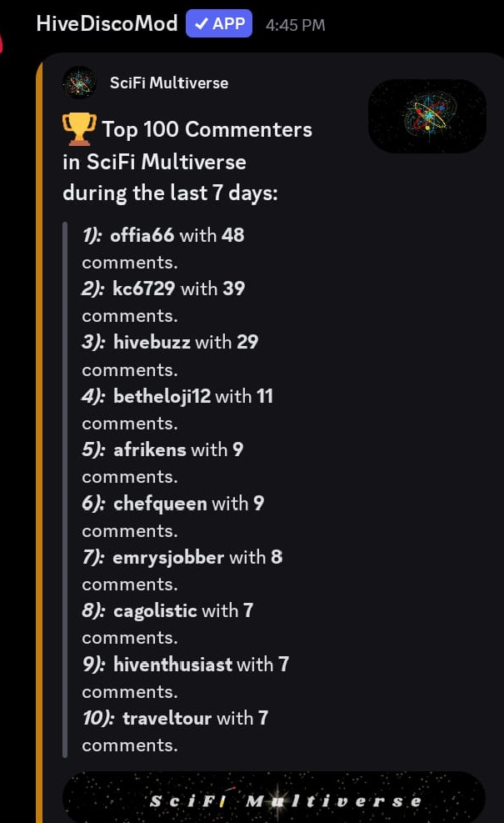Select emrysjobber in the ranking

(168, 556)
